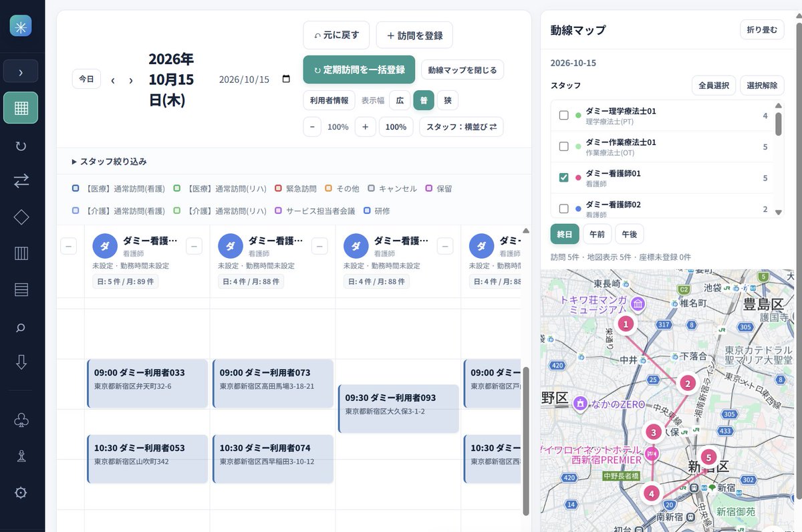The height and width of the screenshot is (532, 802).
Task: Set display width to 広
Action: (400, 100)
